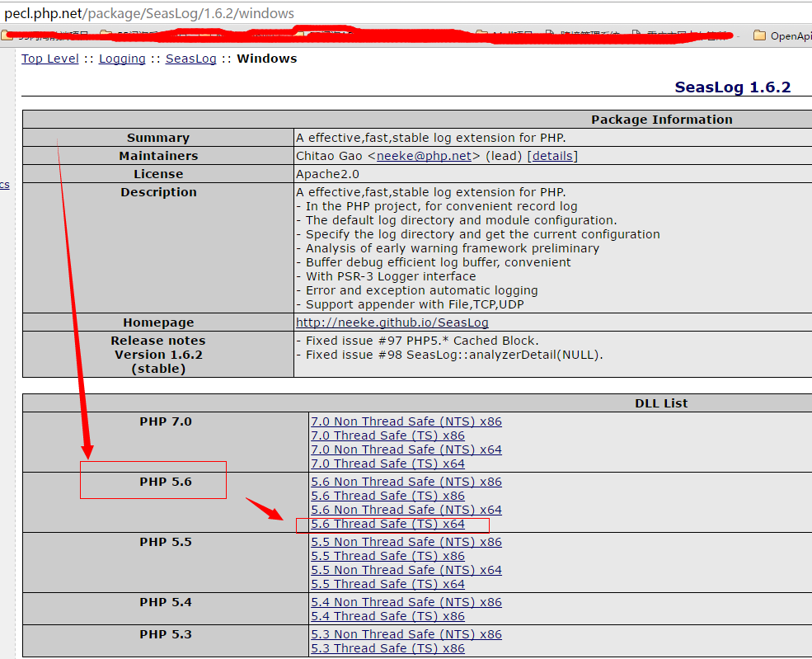
Task: Open the Logging breadcrumb link
Action: point(122,59)
